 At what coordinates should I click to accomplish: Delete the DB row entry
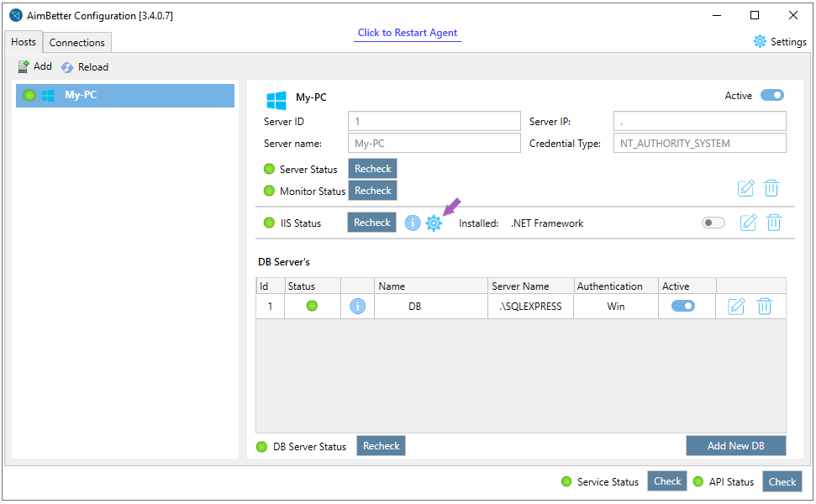point(764,307)
